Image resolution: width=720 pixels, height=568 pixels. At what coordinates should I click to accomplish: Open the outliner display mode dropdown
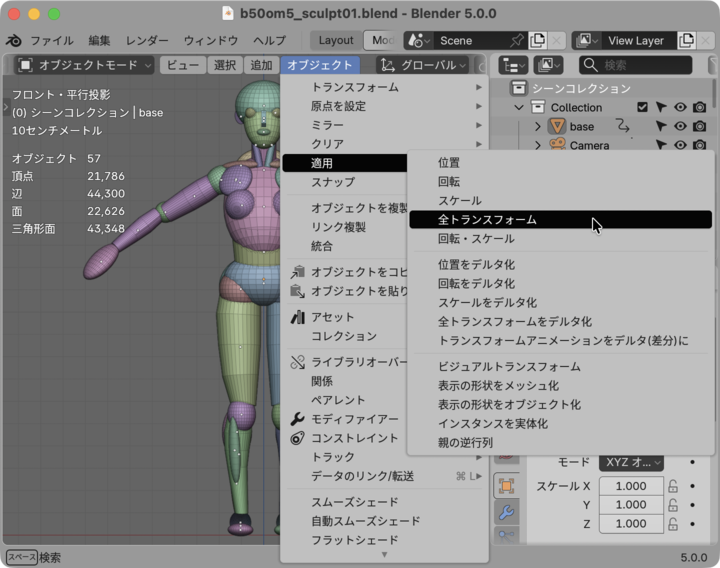[x=548, y=65]
